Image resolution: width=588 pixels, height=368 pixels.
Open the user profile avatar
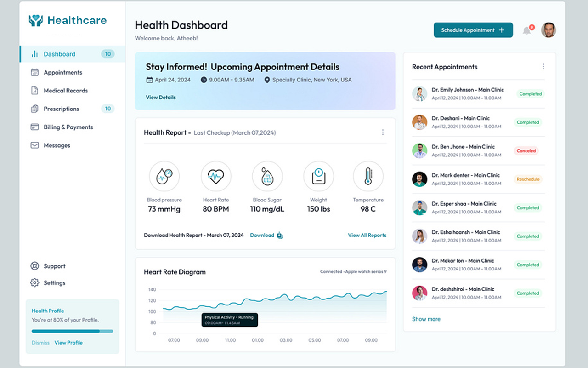click(x=548, y=30)
